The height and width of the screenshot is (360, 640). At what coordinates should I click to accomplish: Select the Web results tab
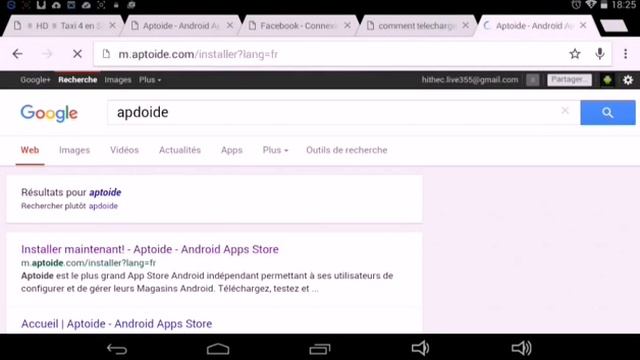30,150
